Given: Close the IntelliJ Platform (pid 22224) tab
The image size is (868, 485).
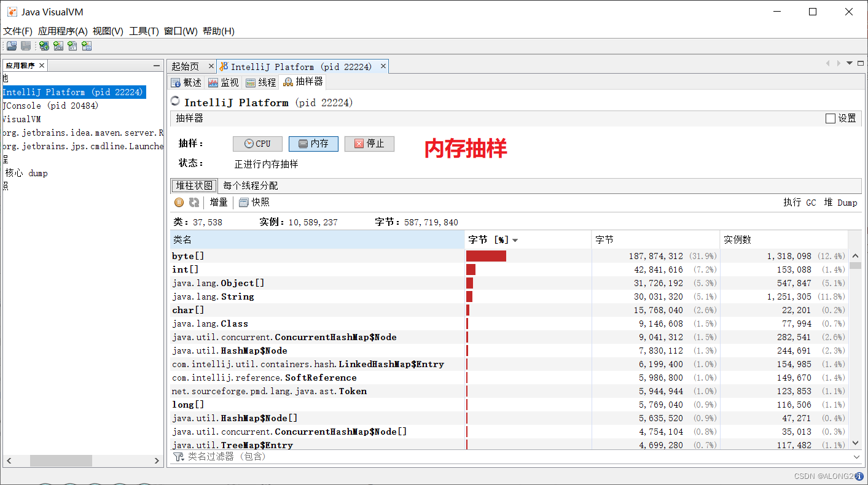Looking at the screenshot, I should (383, 66).
